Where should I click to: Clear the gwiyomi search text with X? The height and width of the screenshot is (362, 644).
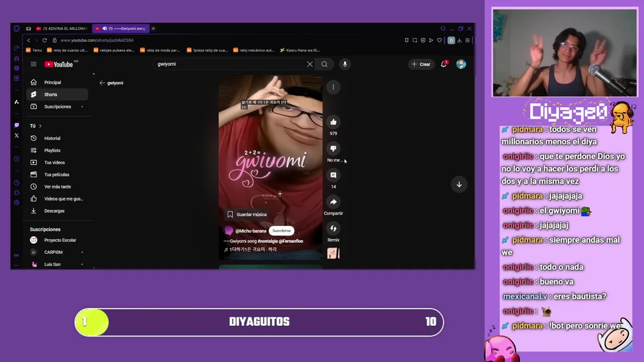coord(310,64)
